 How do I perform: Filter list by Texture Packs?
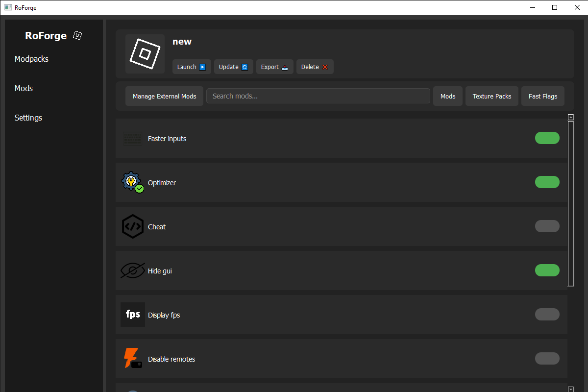point(492,96)
